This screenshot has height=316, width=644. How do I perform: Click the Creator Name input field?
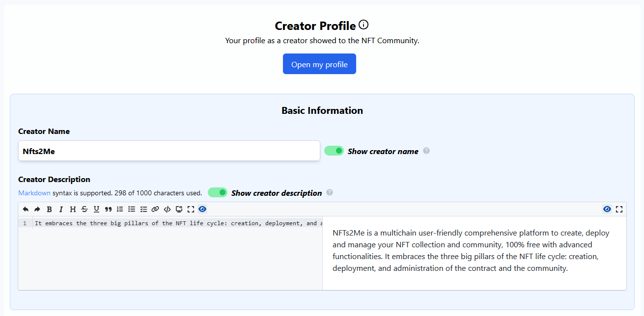169,151
